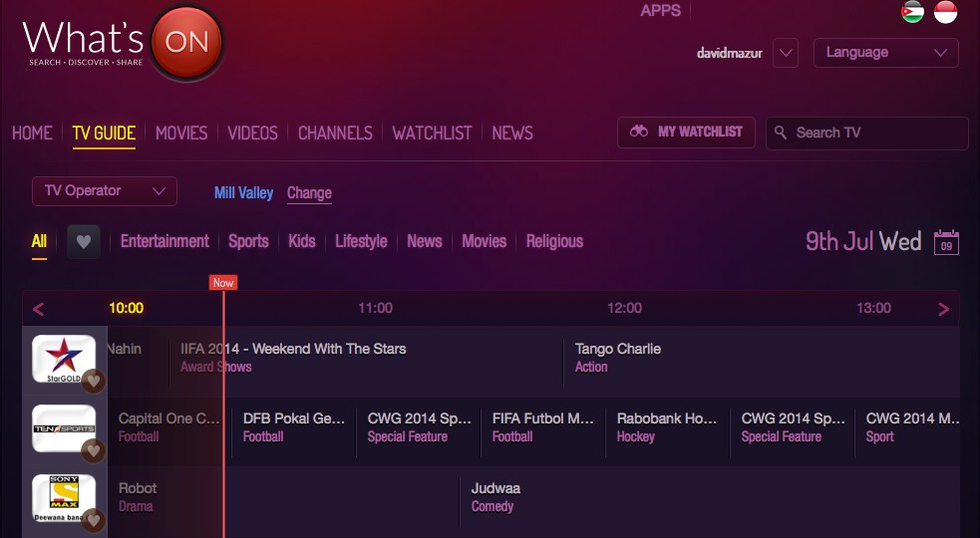This screenshot has height=538, width=980.
Task: Go to earlier time with left arrow
Action: (38, 309)
